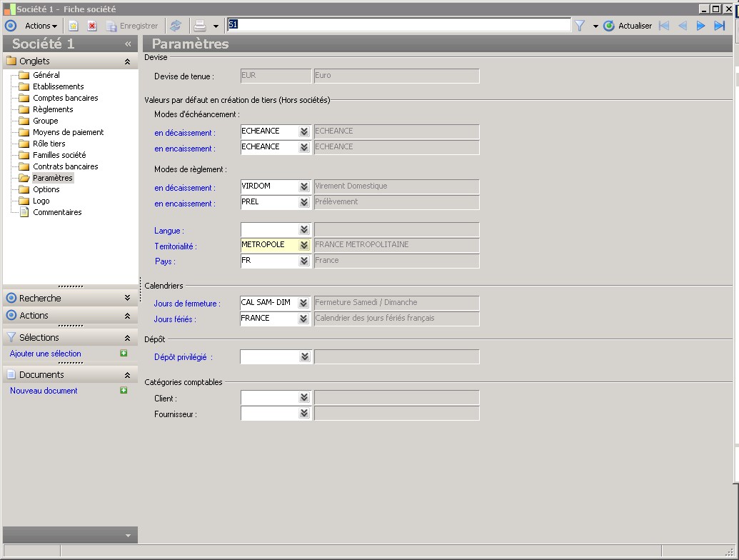Click the print icon in the toolbar
739x560 pixels.
(x=200, y=26)
